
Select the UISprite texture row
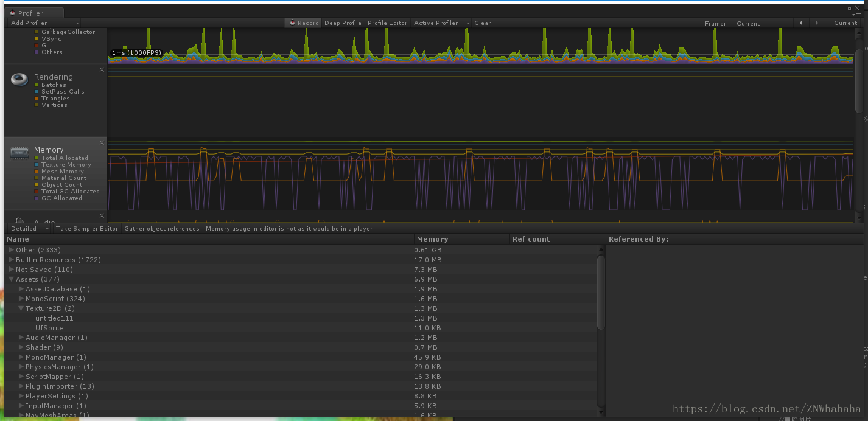[x=301, y=328]
